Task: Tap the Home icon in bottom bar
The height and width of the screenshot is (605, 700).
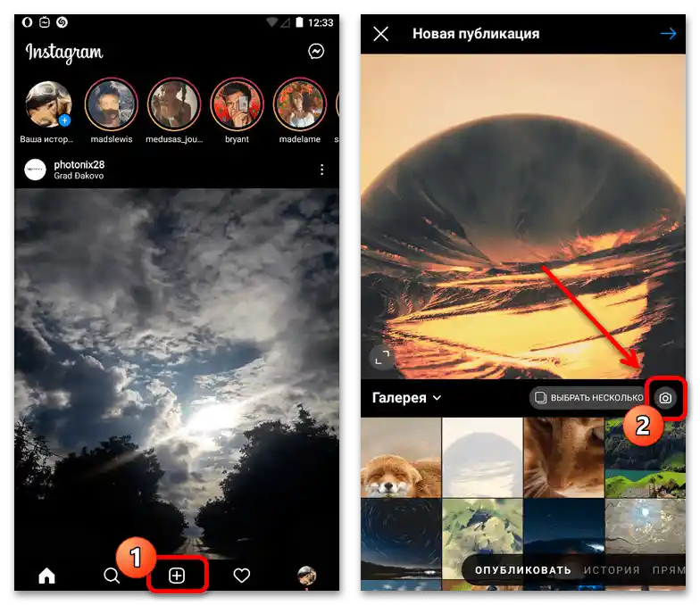Action: point(46,576)
